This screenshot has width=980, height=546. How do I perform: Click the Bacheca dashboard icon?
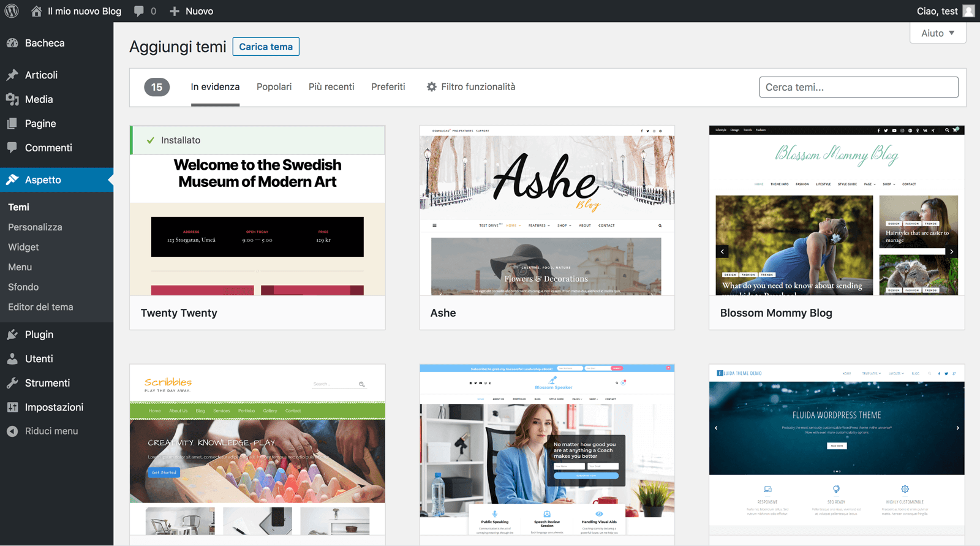(12, 43)
